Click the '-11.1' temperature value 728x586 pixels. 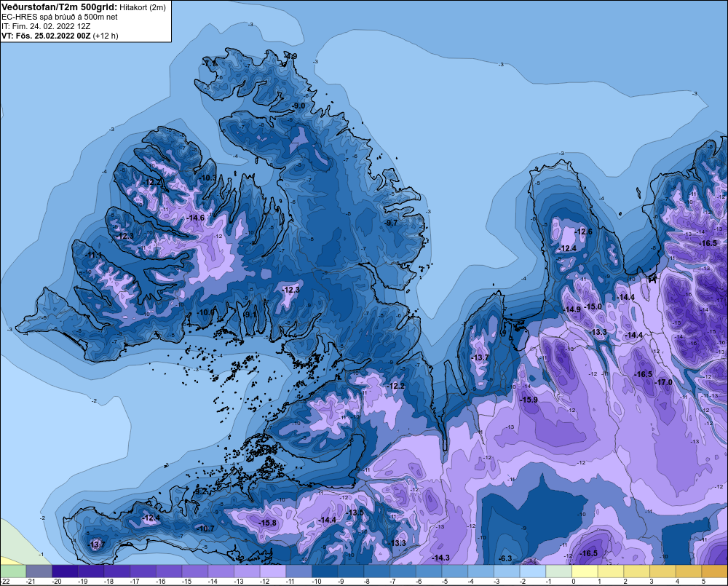(x=93, y=256)
